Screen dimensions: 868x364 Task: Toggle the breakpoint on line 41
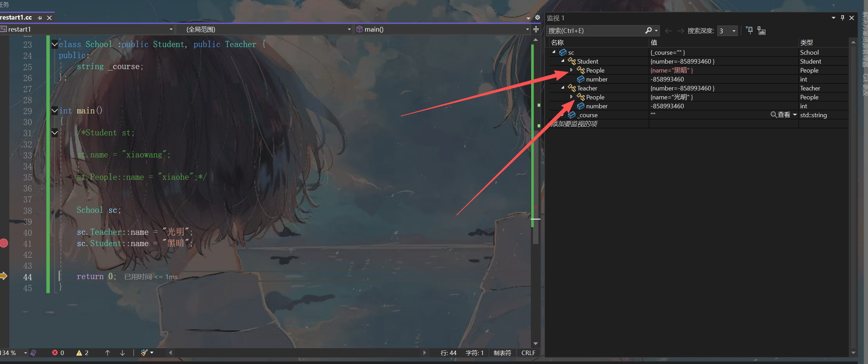click(4, 243)
